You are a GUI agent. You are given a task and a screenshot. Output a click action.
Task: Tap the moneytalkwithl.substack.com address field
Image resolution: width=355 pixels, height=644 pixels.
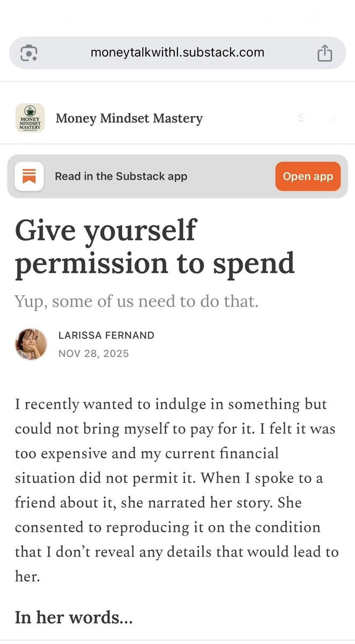(x=177, y=53)
